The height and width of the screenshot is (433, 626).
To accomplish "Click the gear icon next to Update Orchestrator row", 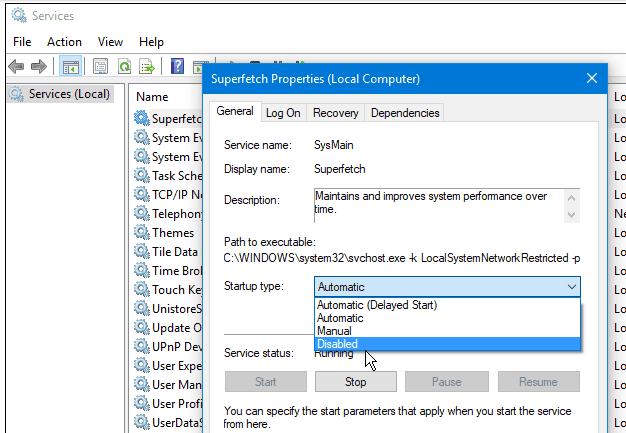I will [x=142, y=328].
